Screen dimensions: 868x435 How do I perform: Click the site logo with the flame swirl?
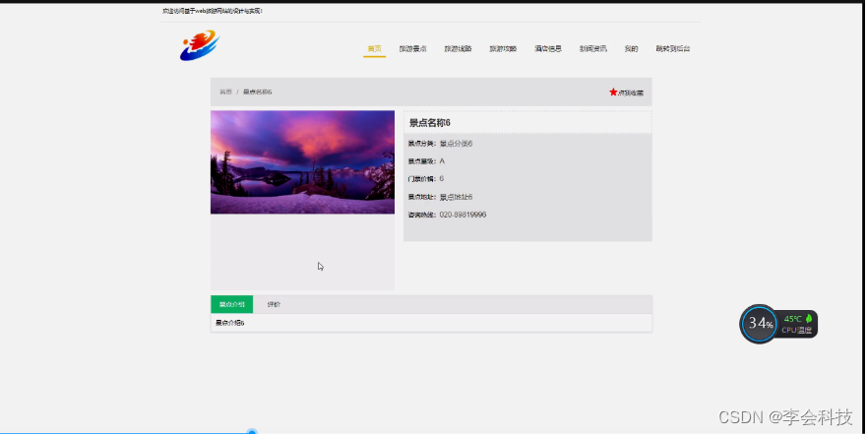[200, 45]
